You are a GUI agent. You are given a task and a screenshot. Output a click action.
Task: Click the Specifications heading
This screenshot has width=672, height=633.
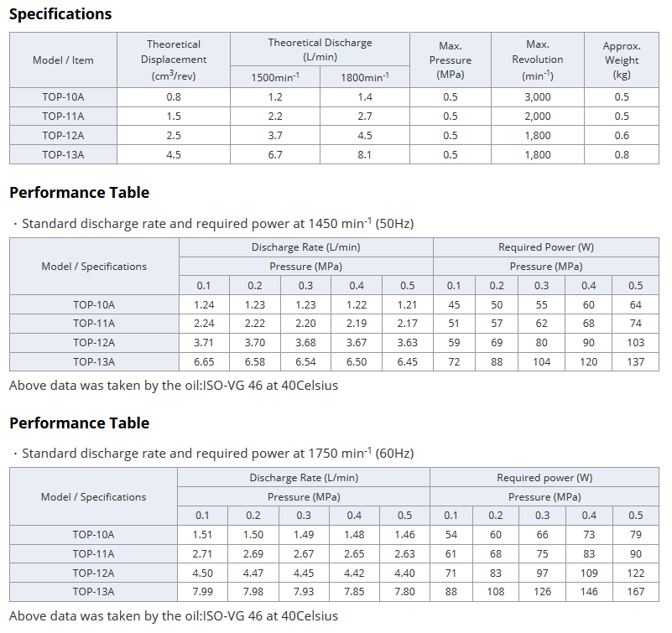tap(60, 14)
